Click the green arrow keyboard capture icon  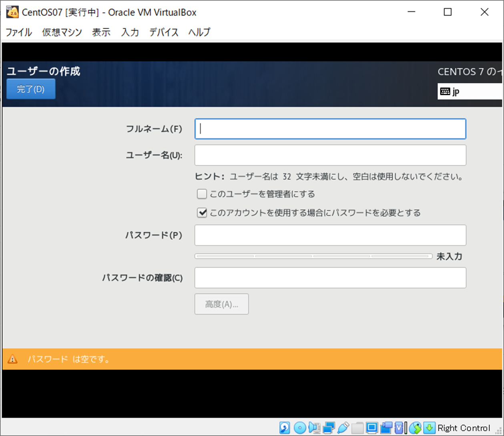430,428
